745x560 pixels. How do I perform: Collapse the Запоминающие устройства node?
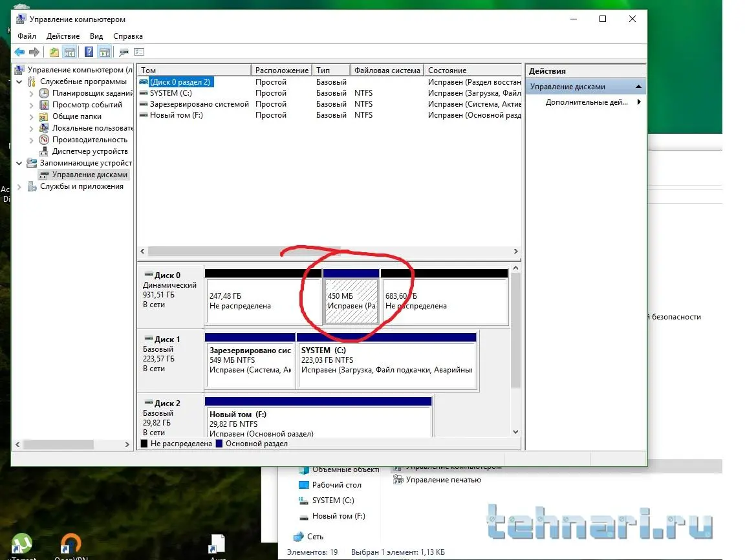coord(19,163)
